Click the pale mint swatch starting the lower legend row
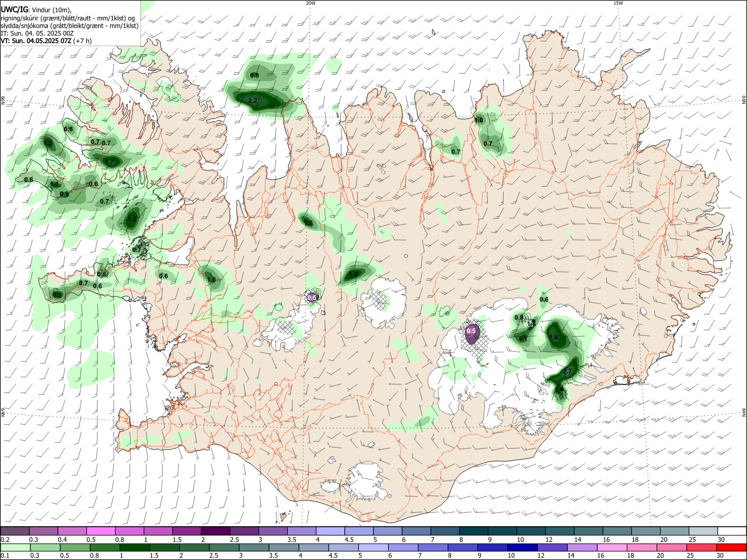747x560 pixels. (15, 547)
